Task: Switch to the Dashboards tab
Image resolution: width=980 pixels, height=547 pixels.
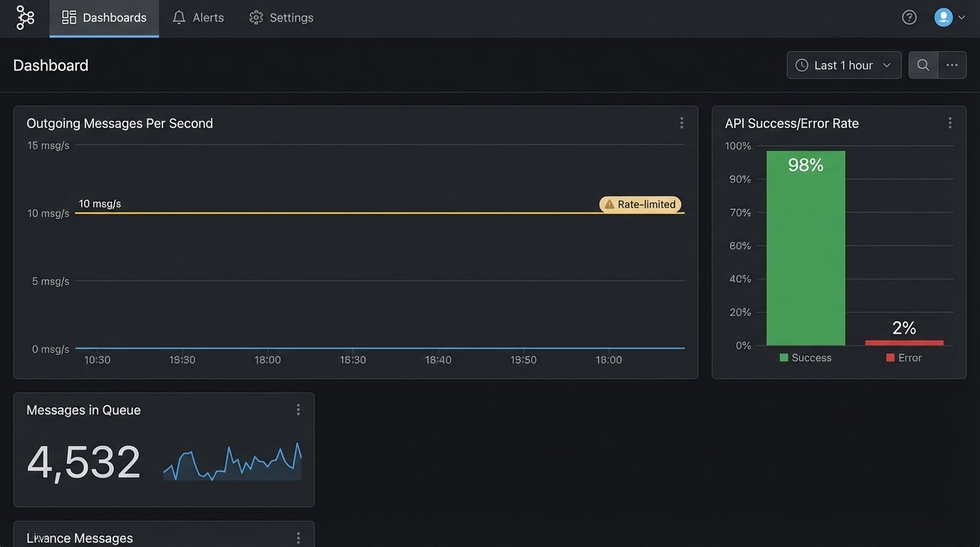Action: click(105, 18)
